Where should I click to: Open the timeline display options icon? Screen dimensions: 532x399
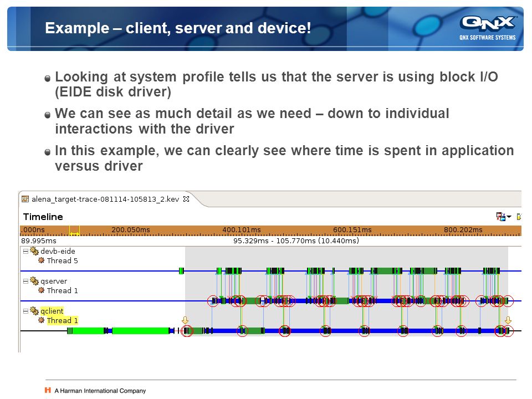[x=501, y=217]
